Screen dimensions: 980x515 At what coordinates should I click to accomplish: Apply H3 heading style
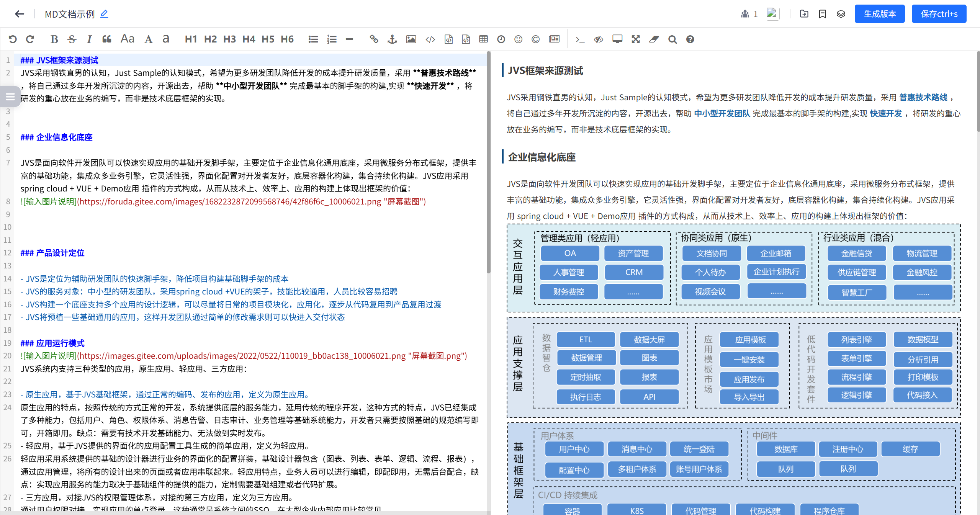pyautogui.click(x=229, y=39)
